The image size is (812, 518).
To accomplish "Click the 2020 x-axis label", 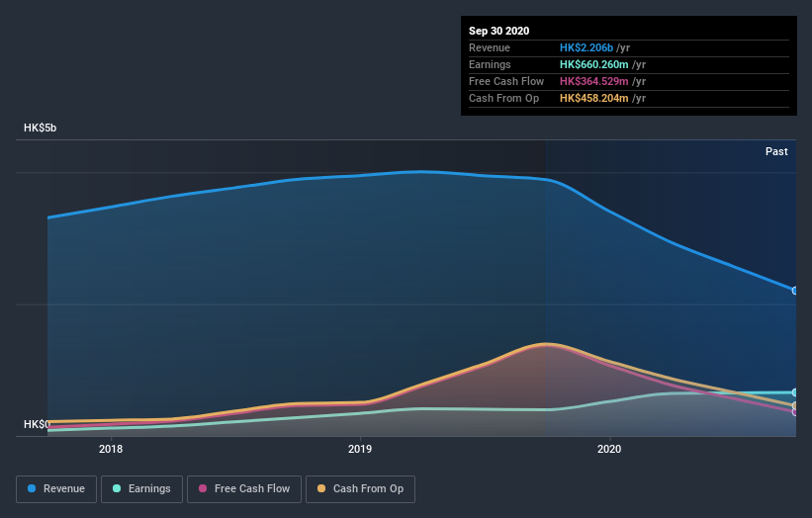I will point(609,449).
